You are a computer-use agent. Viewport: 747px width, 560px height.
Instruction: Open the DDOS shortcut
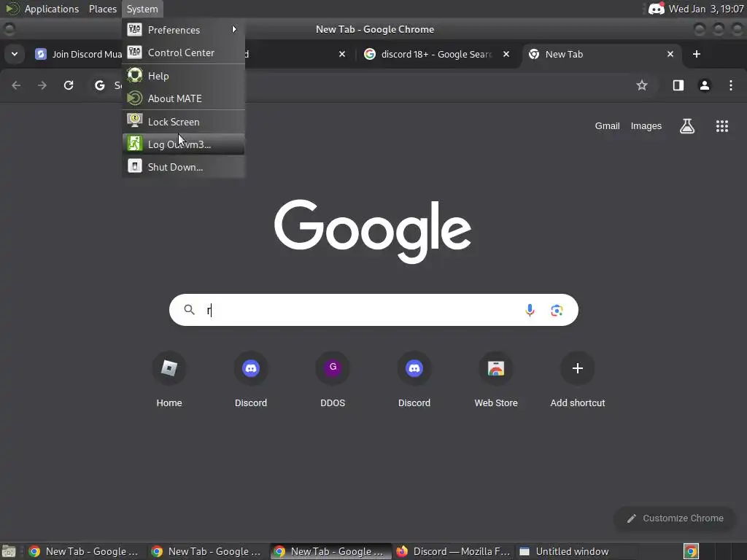pos(333,380)
